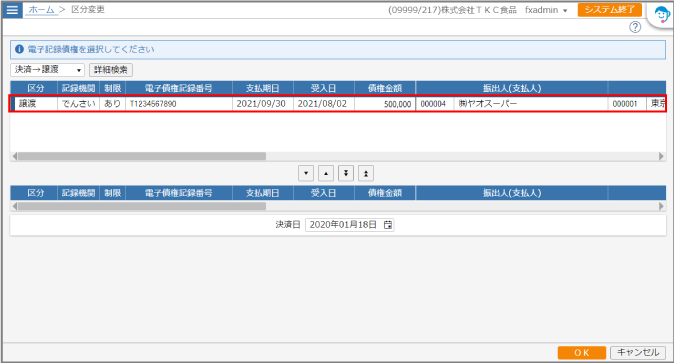Screen dimensions: 674x363
Task: Click lower table horizontal scrollbar thumb
Action: (141, 206)
